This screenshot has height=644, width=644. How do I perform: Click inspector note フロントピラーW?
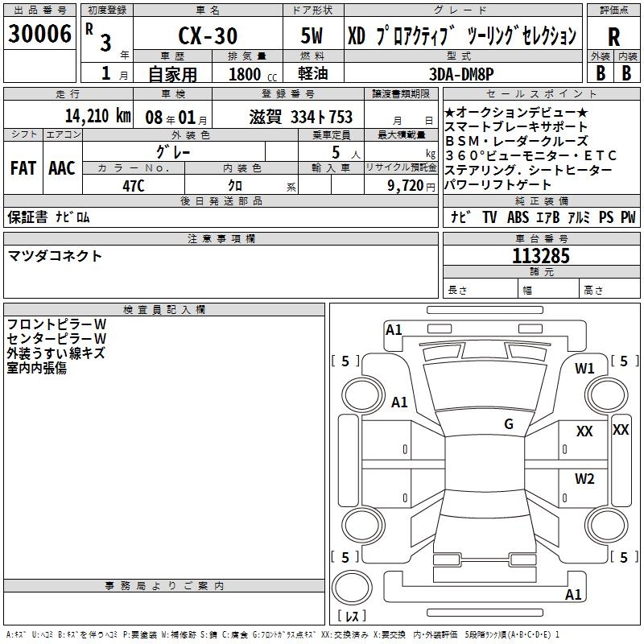coord(56,324)
